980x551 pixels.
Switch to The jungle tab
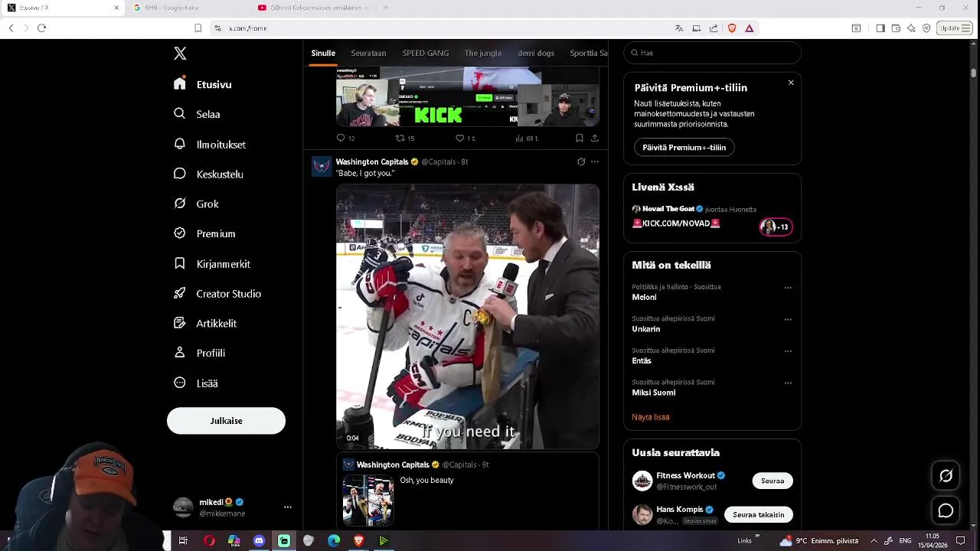click(x=483, y=53)
